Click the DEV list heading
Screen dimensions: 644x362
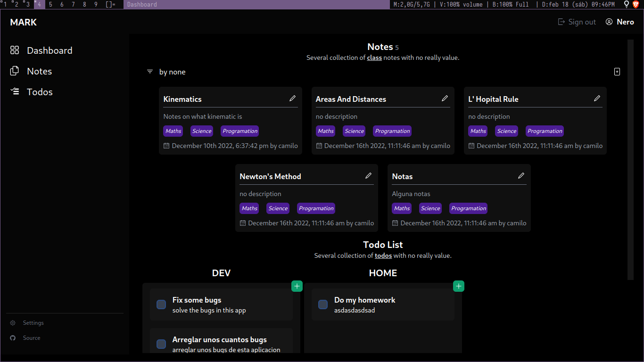[221, 273]
